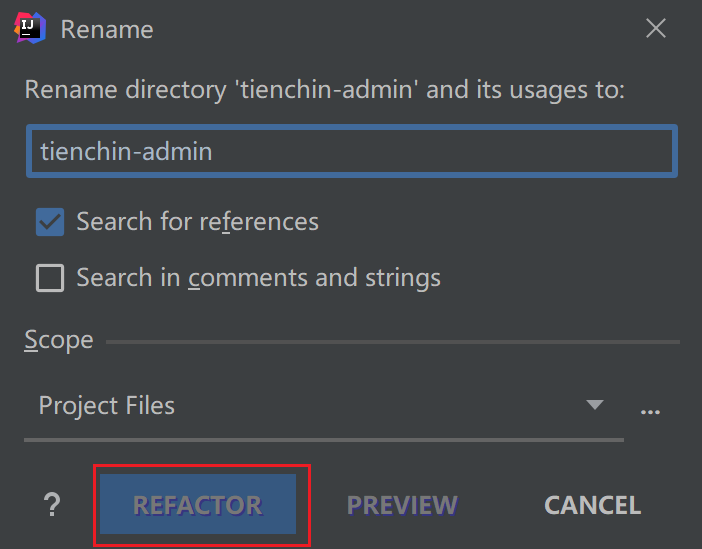This screenshot has width=702, height=549.
Task: Open help via the question mark icon
Action: coord(52,506)
